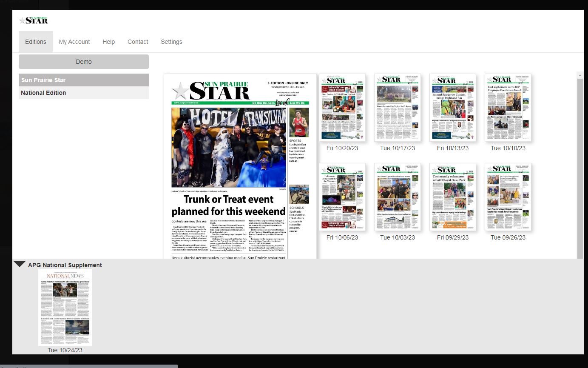Open the Tue 10/10/23 edition thumbnail
Screen dimensions: 588x368
tap(508, 107)
